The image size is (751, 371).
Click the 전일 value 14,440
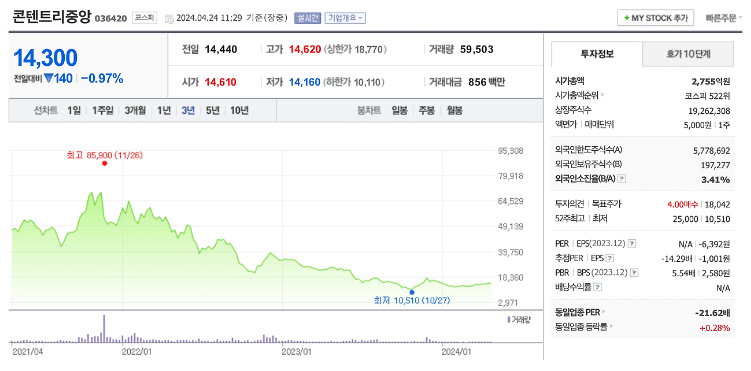[x=221, y=49]
